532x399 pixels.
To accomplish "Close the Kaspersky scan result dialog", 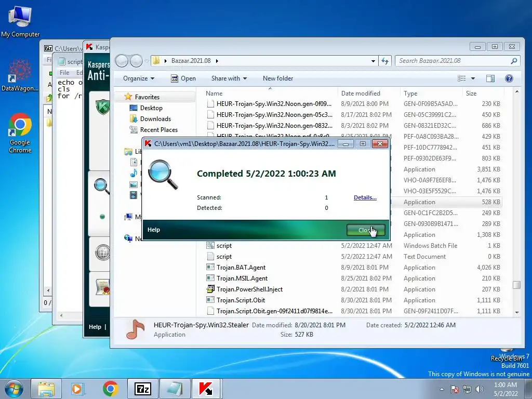I will point(366,230).
